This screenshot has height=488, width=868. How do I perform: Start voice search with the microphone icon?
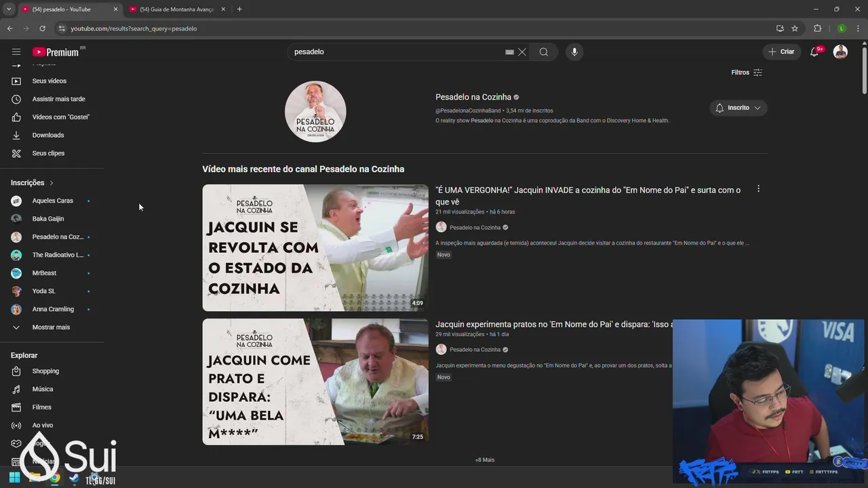click(574, 52)
